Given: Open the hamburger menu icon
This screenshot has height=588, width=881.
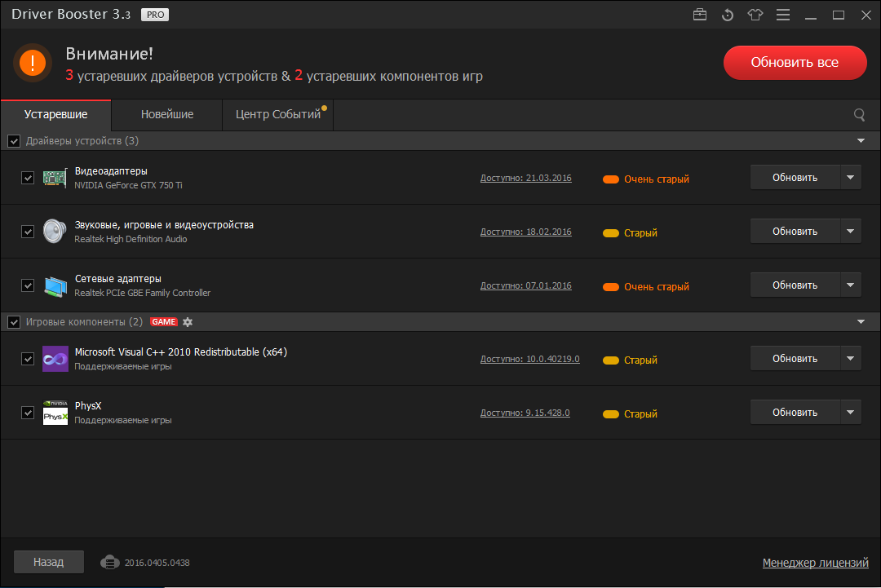Looking at the screenshot, I should click(782, 15).
